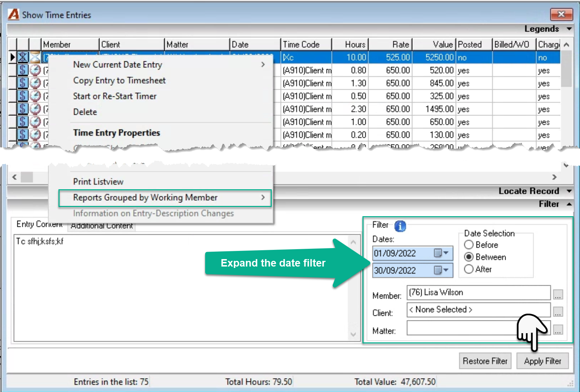Click dollar icon in 520.00 value row
This screenshot has width=580, height=392.
(x=23, y=70)
